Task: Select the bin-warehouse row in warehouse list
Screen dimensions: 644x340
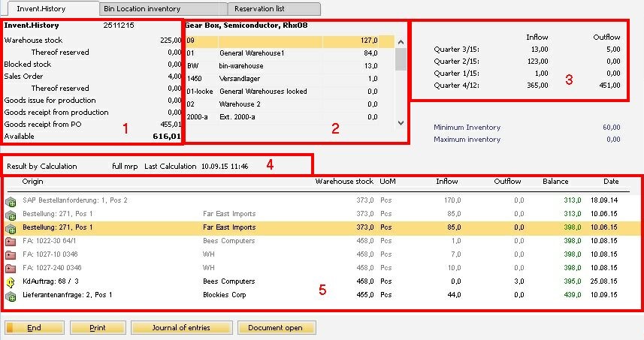Action: 289,66
